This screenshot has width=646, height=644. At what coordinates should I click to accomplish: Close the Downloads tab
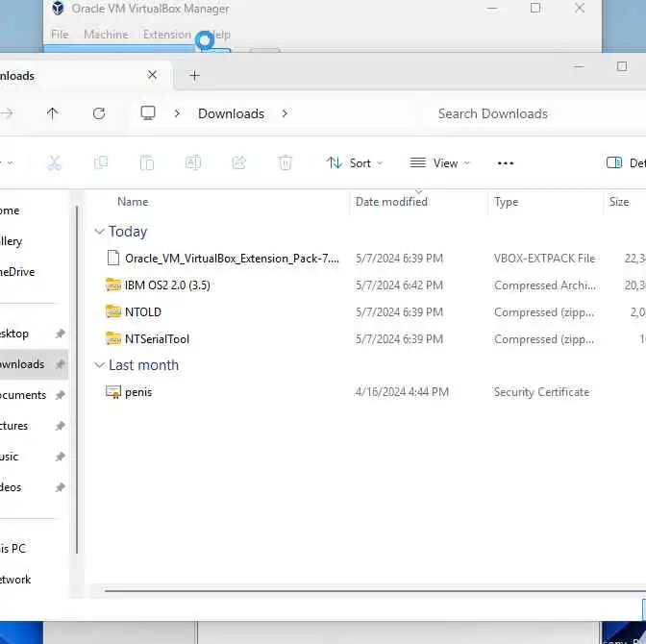coord(152,75)
